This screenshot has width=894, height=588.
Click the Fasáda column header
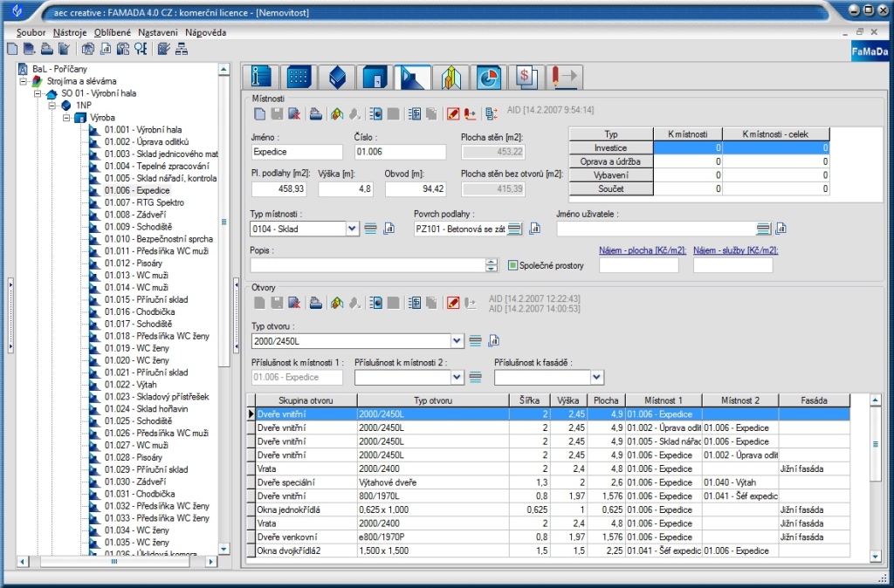tap(814, 400)
